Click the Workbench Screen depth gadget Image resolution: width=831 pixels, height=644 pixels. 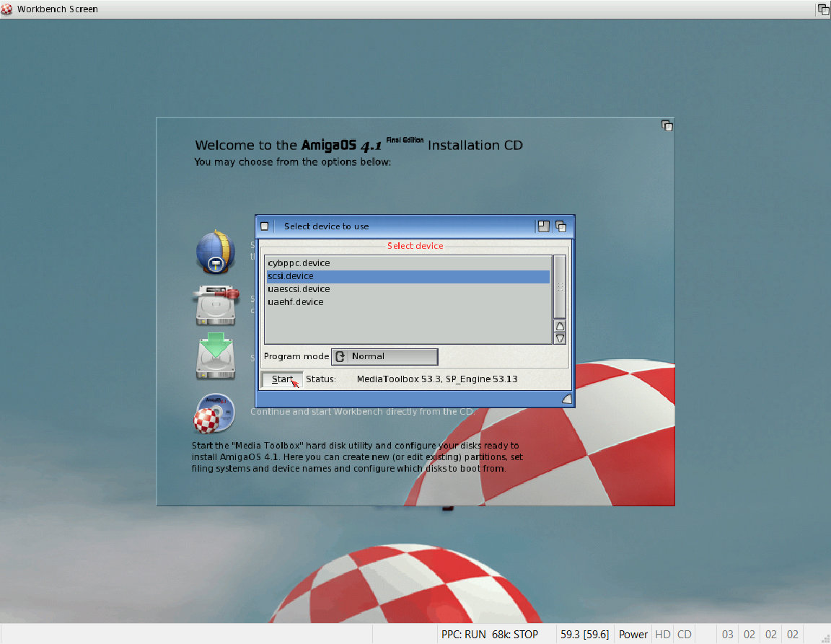[824, 9]
